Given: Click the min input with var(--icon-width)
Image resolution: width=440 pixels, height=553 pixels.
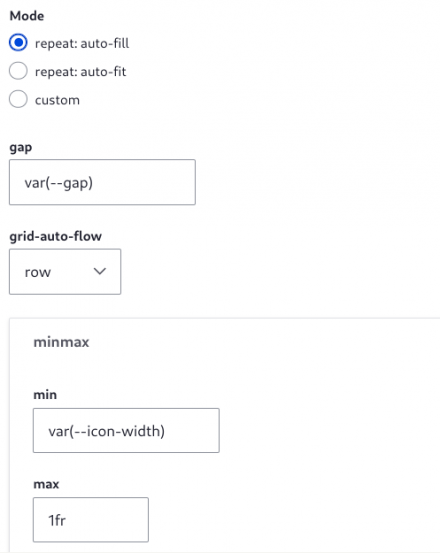Looking at the screenshot, I should [x=126, y=430].
